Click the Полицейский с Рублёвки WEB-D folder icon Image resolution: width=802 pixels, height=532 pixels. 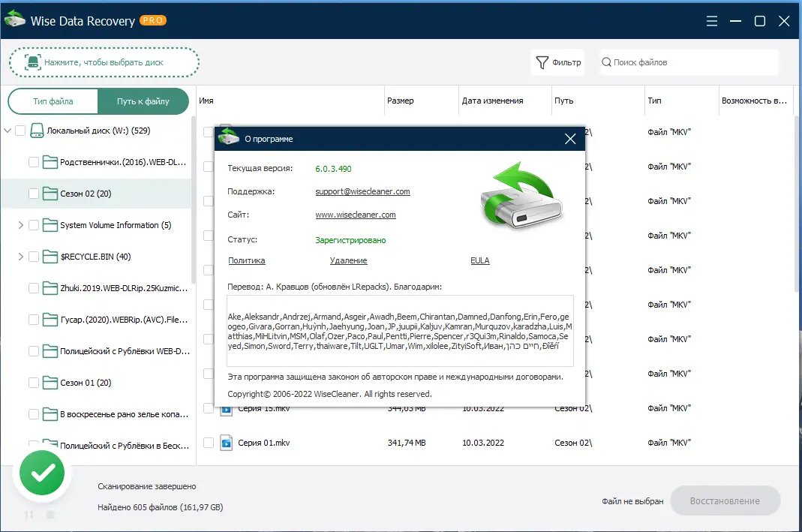(50, 351)
